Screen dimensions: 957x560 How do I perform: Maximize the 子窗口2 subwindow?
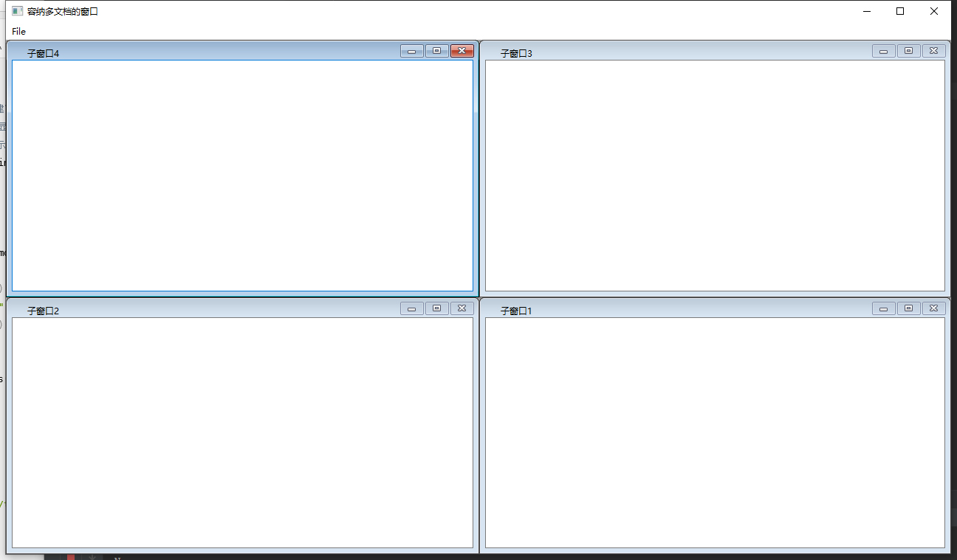(x=437, y=308)
